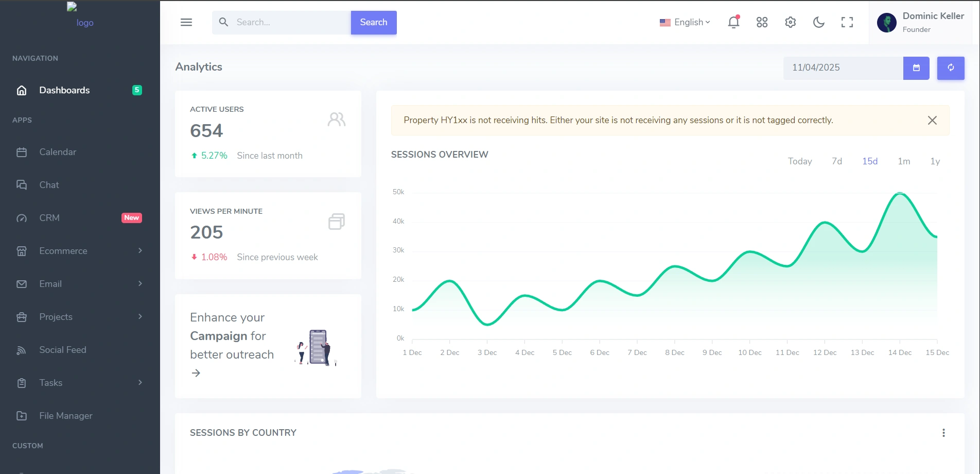Select the 7d sessions range tab
Screen dimensions: 980x474
point(836,161)
